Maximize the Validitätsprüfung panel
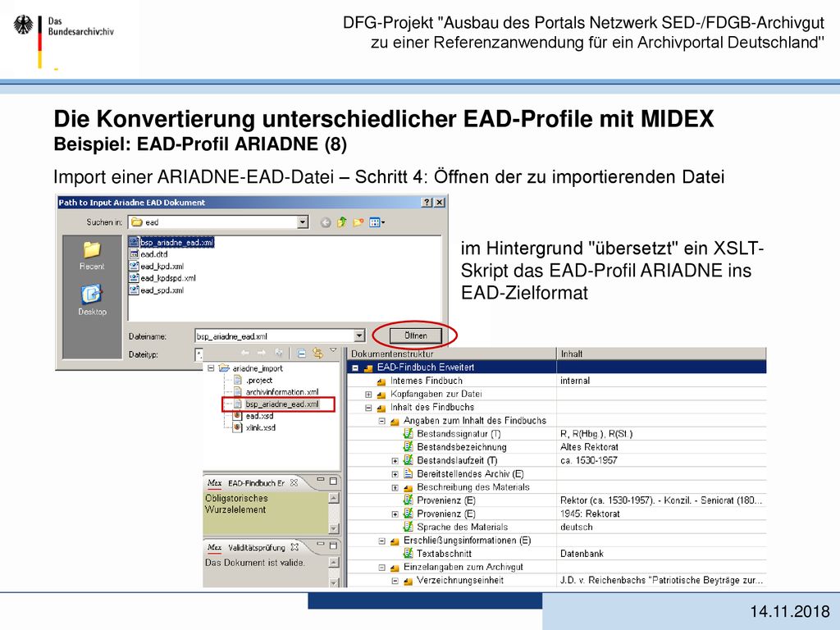This screenshot has width=840, height=630. [x=333, y=546]
